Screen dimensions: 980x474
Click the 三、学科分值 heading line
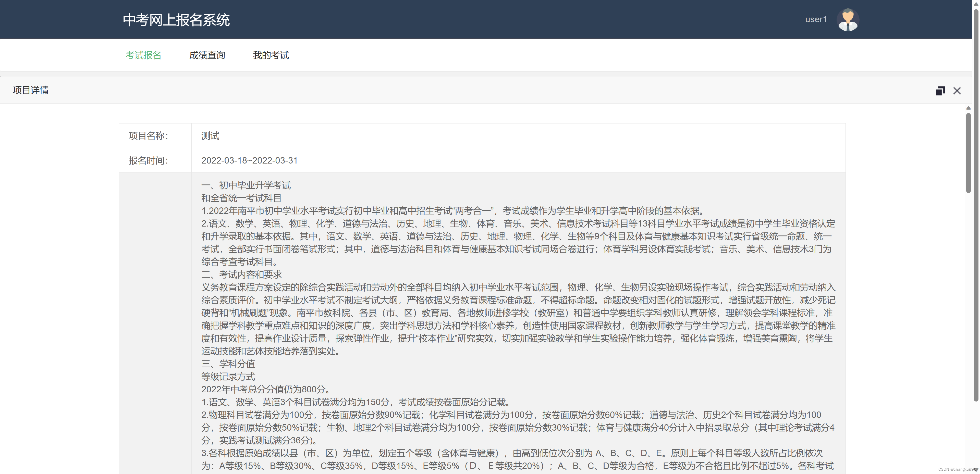228,364
